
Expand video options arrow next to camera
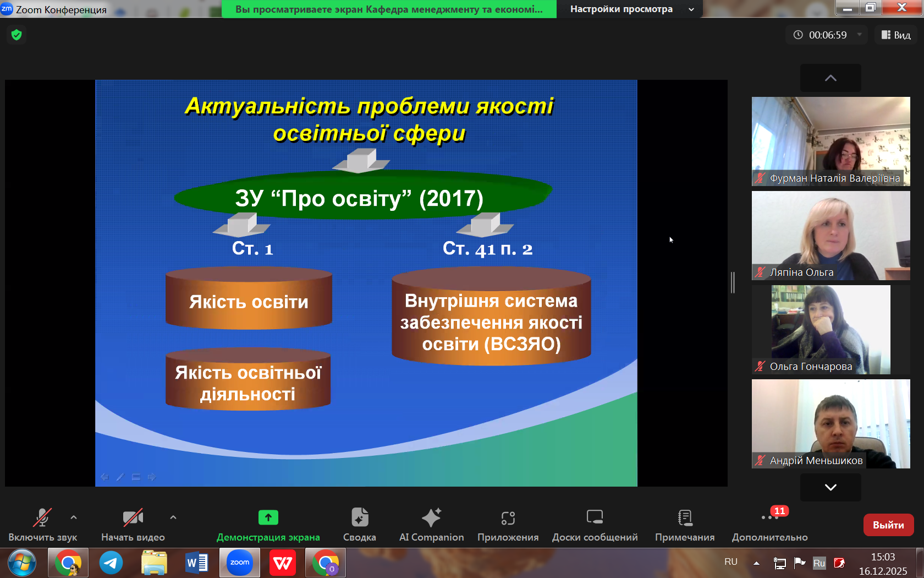click(173, 517)
